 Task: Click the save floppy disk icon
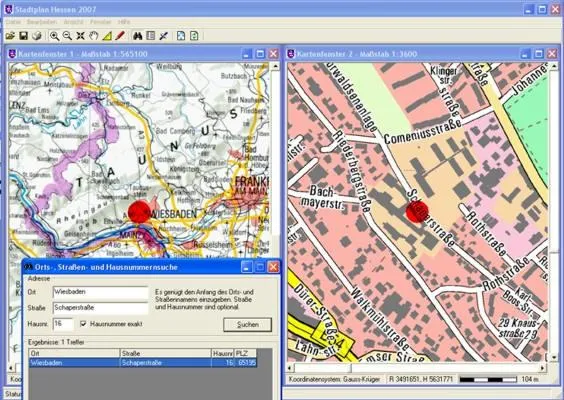[24, 36]
